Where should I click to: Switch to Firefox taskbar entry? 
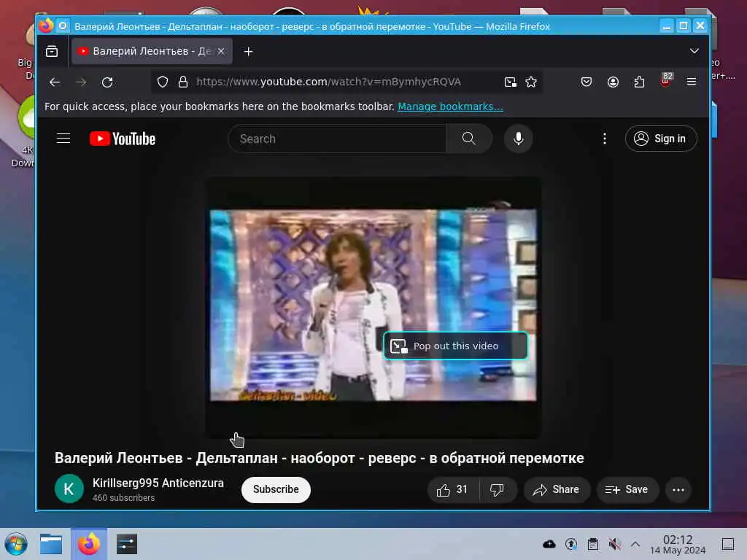pyautogui.click(x=89, y=544)
